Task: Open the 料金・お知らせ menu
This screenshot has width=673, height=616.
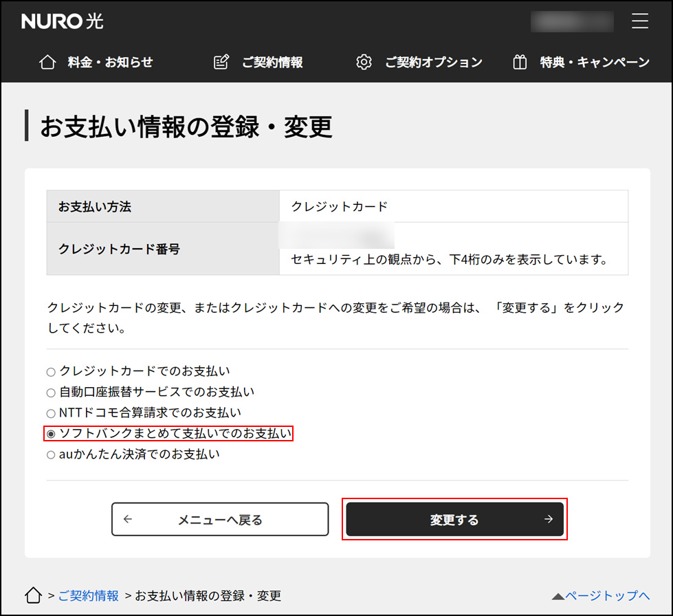Action: pyautogui.click(x=110, y=63)
